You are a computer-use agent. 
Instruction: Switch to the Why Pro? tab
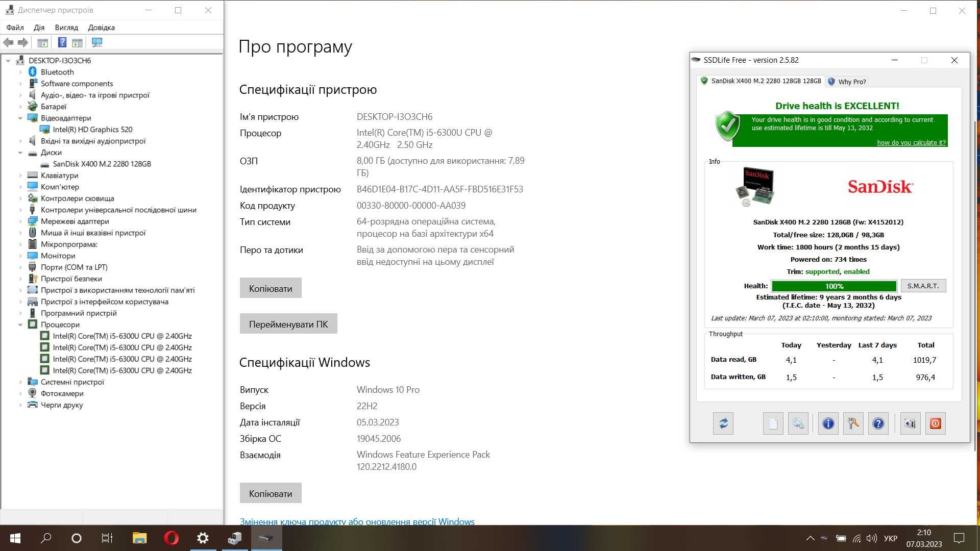click(x=847, y=82)
